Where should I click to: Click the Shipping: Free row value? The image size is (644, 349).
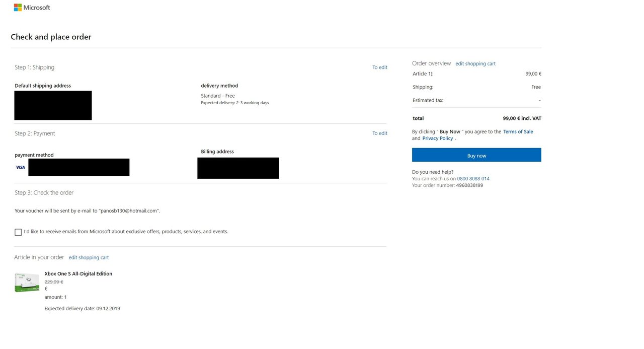click(536, 87)
